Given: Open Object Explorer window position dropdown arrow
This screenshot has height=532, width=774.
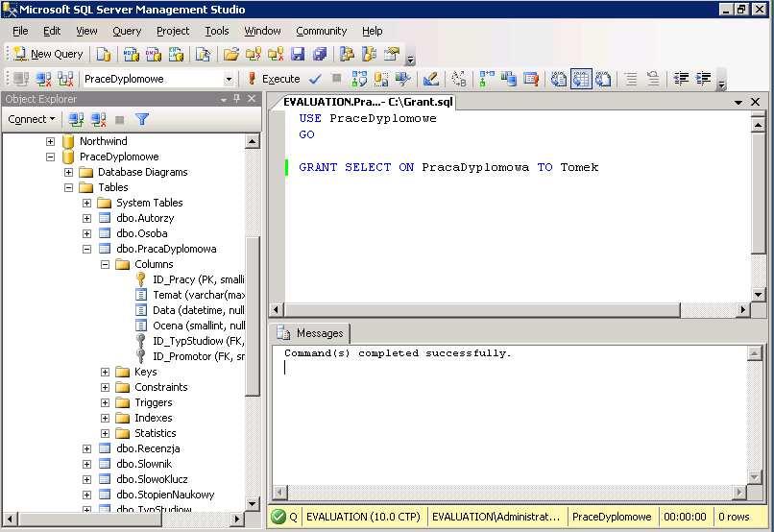Looking at the screenshot, I should (224, 99).
